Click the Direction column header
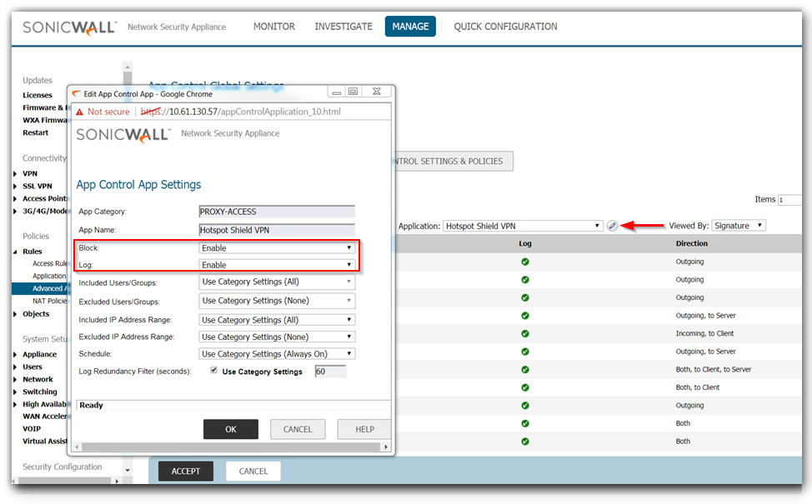 pyautogui.click(x=691, y=243)
